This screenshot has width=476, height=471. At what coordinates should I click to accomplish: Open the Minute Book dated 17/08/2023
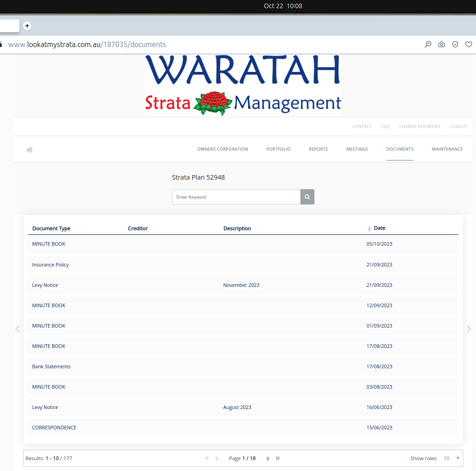coord(243,346)
